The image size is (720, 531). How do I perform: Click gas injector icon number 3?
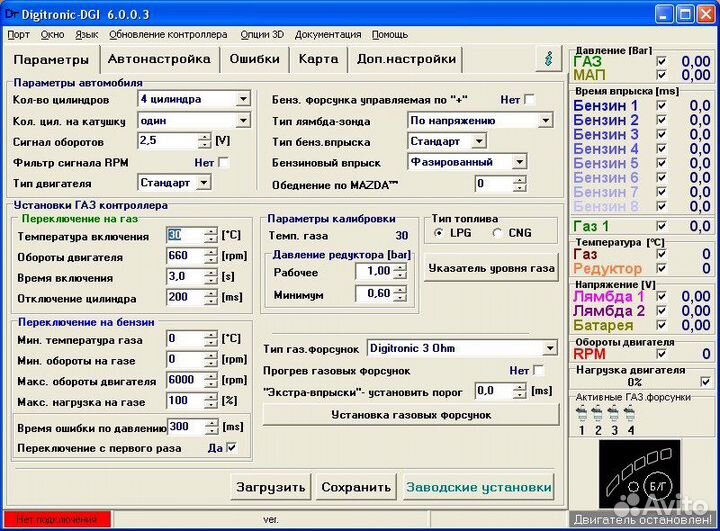click(613, 414)
